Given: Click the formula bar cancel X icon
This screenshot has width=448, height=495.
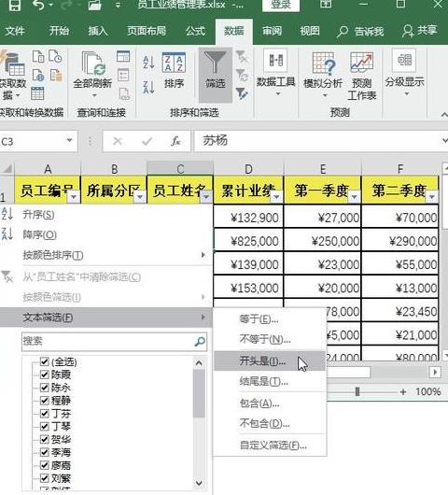Looking at the screenshot, I should coord(118,141).
